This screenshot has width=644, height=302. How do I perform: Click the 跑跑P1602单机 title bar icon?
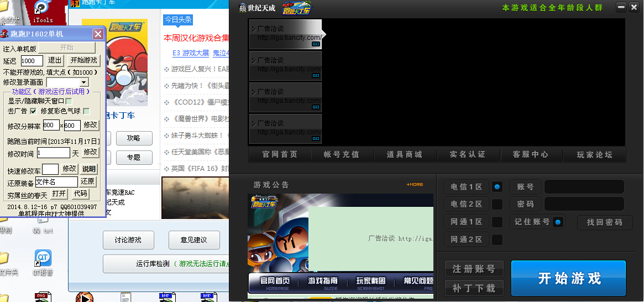(x=4, y=34)
